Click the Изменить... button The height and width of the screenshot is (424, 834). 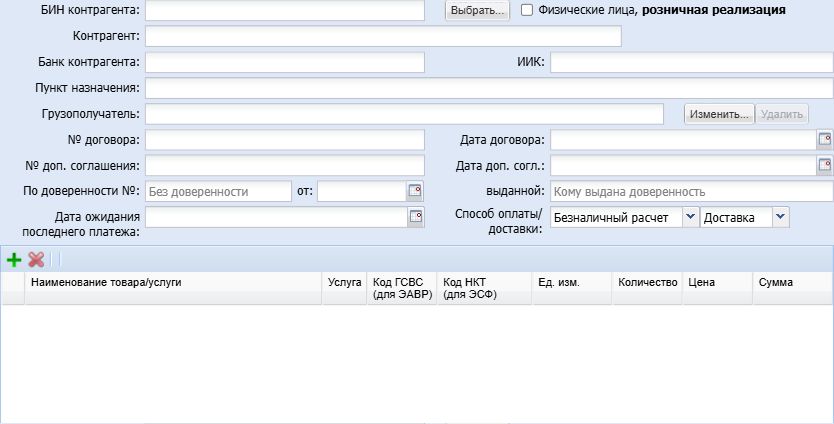(x=719, y=114)
